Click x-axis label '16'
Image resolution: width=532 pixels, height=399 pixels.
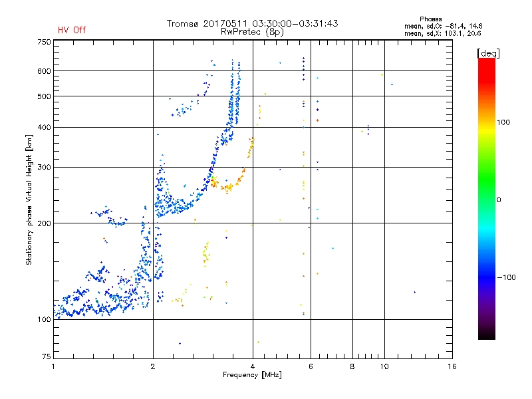[x=452, y=366]
